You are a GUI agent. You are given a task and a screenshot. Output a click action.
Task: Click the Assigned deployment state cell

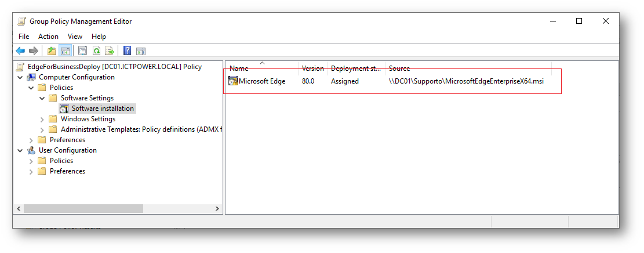(344, 81)
